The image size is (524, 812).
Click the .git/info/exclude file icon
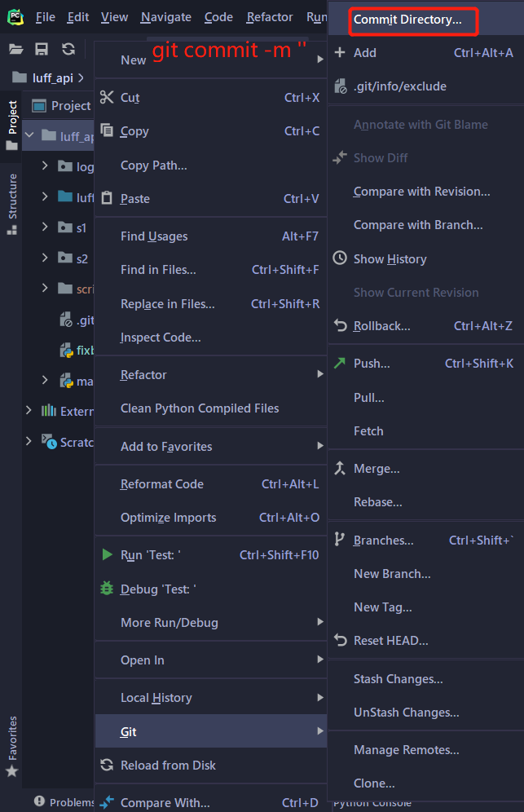[x=340, y=86]
